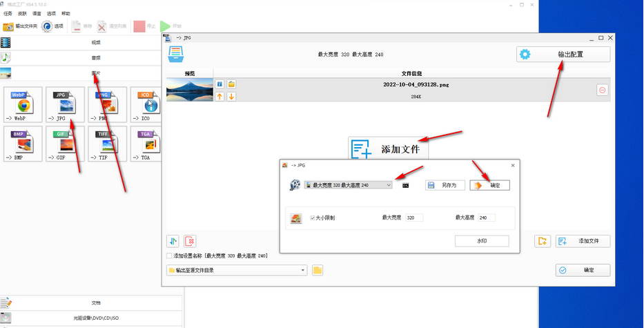Click the green 开始 start button

[x=171, y=26]
